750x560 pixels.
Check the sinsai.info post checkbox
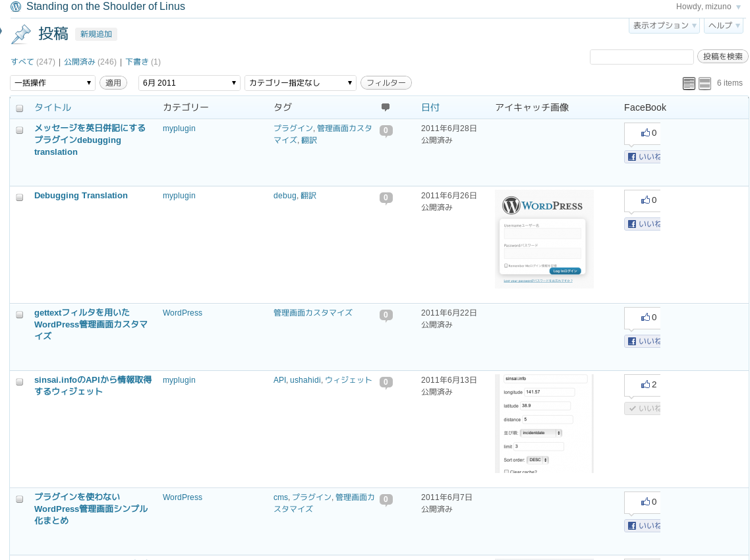20,382
